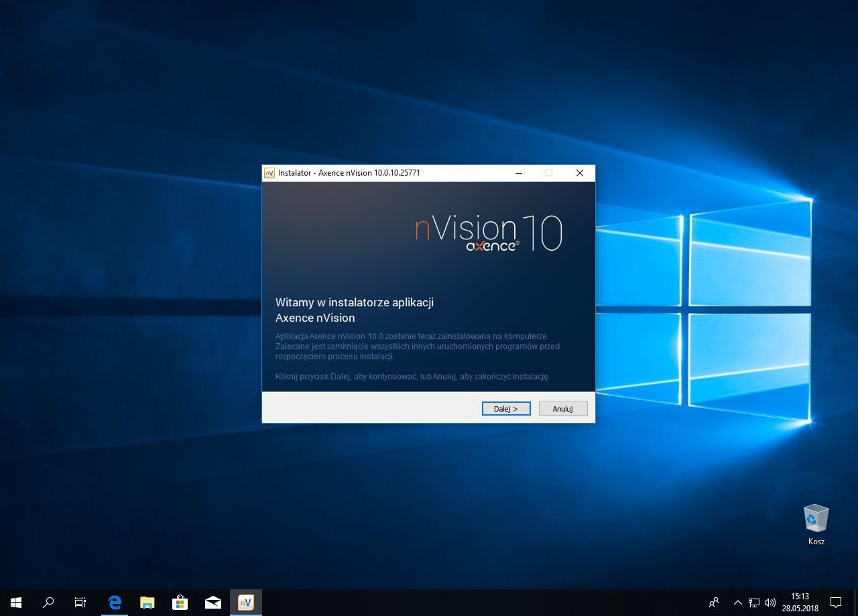
Task: Click the clock showing 15:13 in the taskbar
Action: click(x=802, y=602)
